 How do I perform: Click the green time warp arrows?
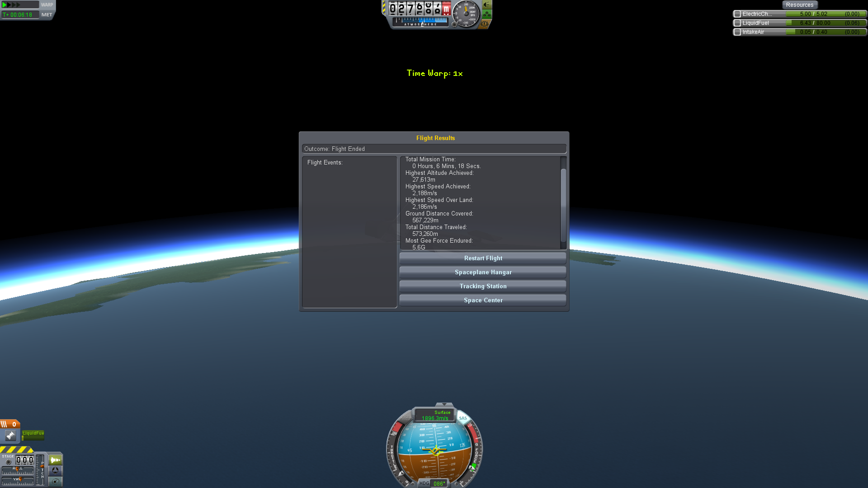point(11,5)
